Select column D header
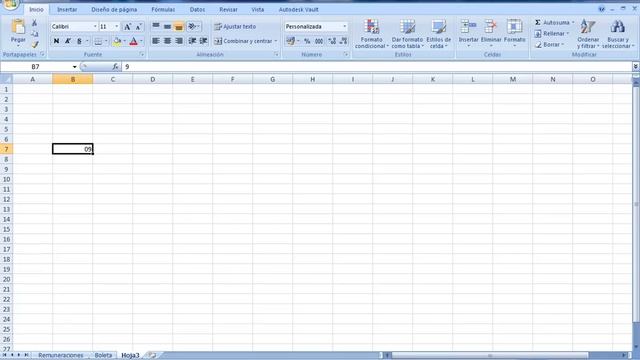Screen dimensions: 640x360 (x=153, y=79)
